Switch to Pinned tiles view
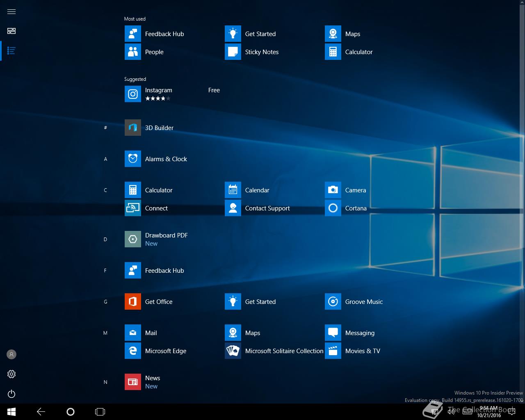 [x=11, y=31]
